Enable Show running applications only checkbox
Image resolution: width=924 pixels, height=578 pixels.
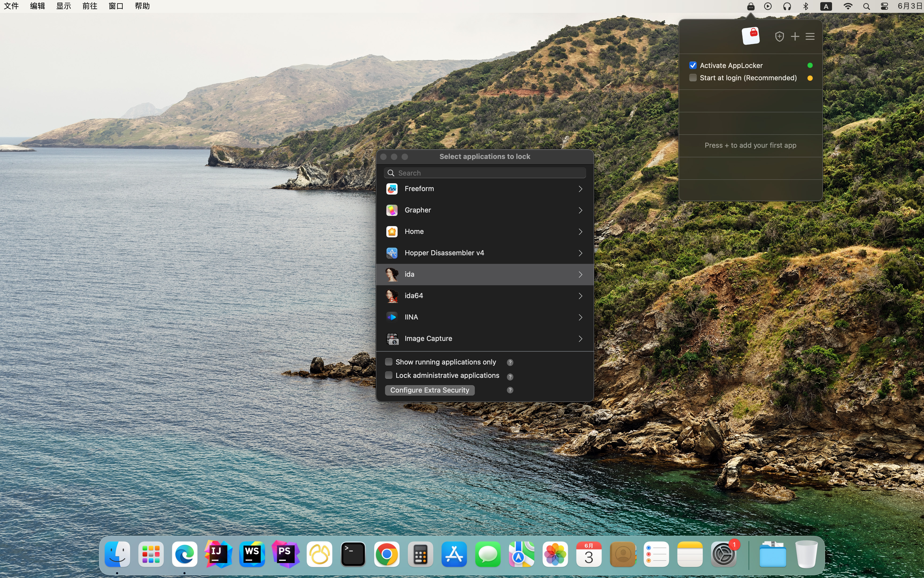(x=389, y=362)
